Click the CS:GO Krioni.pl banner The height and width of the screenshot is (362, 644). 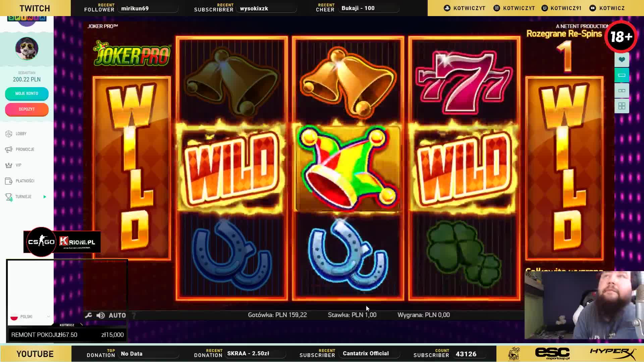62,242
